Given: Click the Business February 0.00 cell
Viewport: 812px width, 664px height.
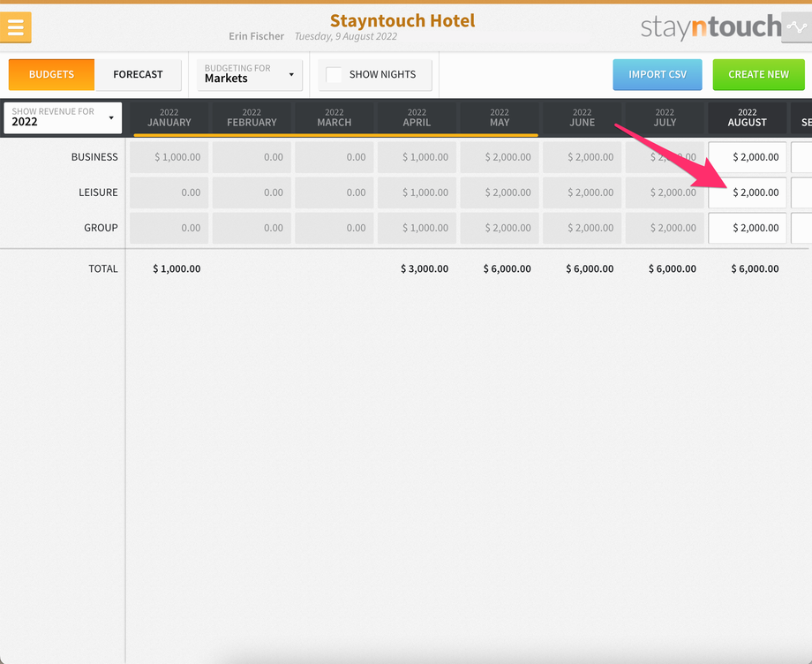Looking at the screenshot, I should 252,157.
